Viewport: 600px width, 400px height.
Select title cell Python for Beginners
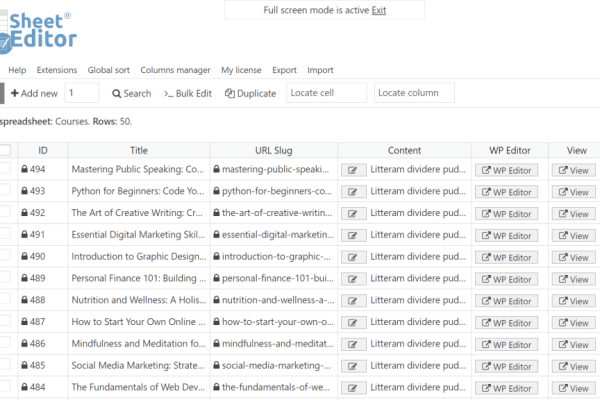[139, 191]
